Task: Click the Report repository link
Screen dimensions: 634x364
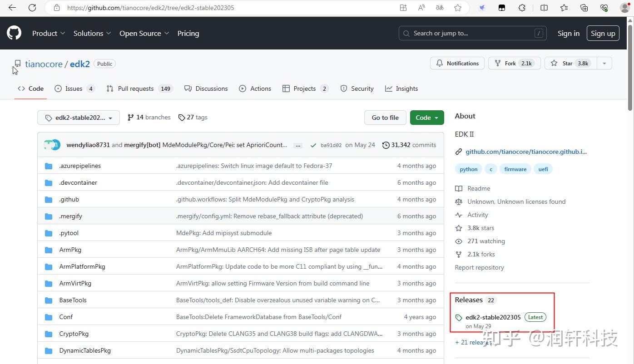Action: [479, 267]
